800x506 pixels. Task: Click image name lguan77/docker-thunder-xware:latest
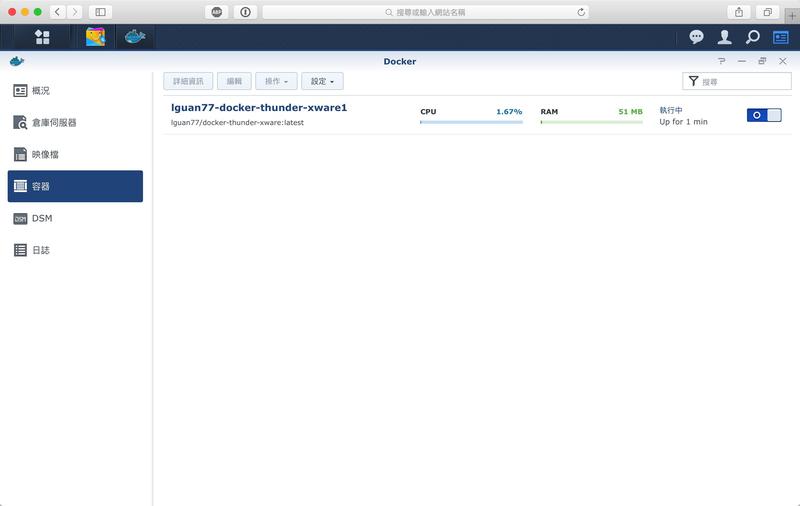coord(237,123)
